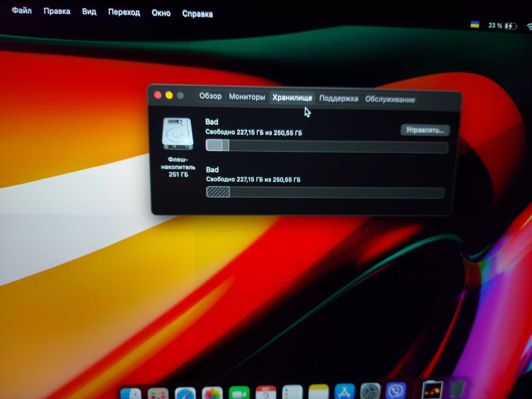This screenshot has width=532, height=399.
Task: Open the recent screenshot stack in Dock
Action: pyautogui.click(x=433, y=390)
